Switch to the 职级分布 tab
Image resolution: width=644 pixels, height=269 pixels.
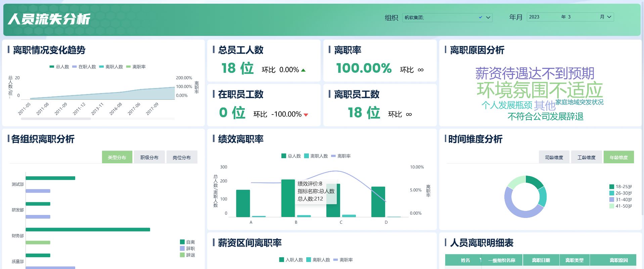tap(149, 157)
